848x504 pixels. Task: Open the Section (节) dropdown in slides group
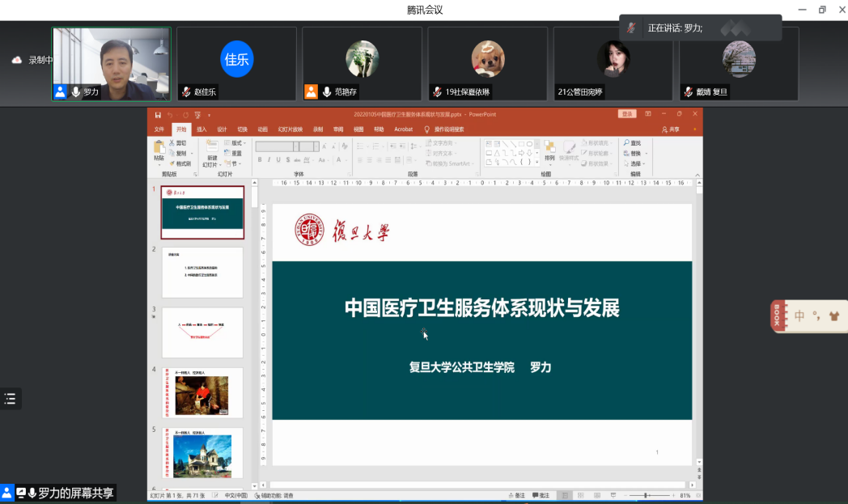click(235, 163)
